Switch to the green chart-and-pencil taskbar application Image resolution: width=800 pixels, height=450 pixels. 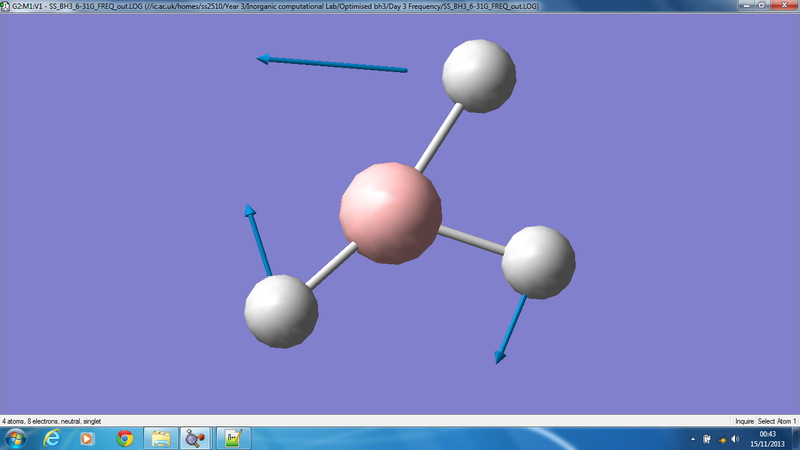[x=233, y=439]
